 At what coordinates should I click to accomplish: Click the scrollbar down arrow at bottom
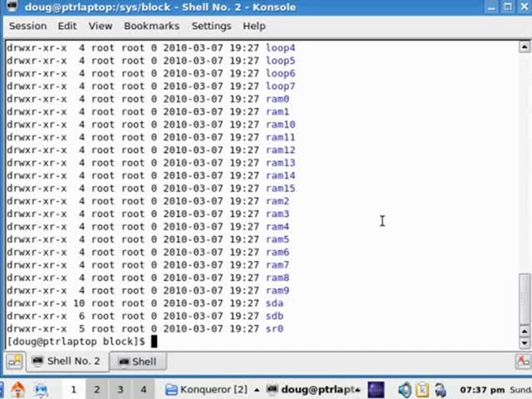tap(525, 343)
